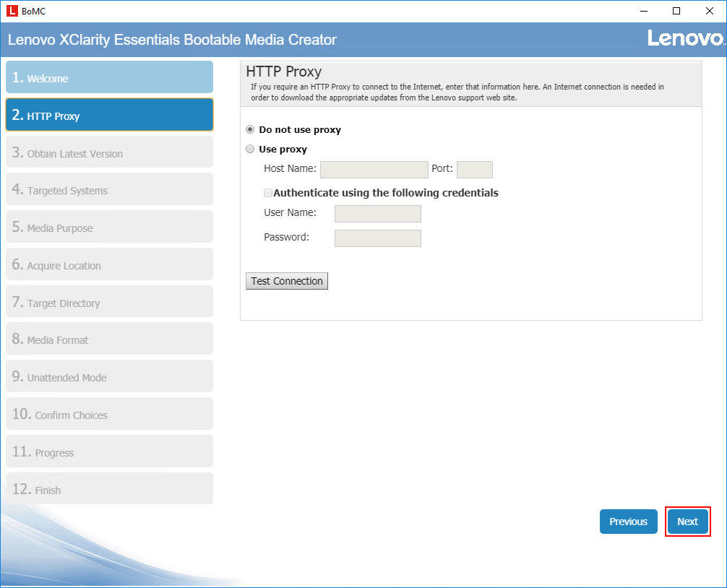This screenshot has height=588, width=727.
Task: Focus the User Name field
Action: click(x=378, y=214)
